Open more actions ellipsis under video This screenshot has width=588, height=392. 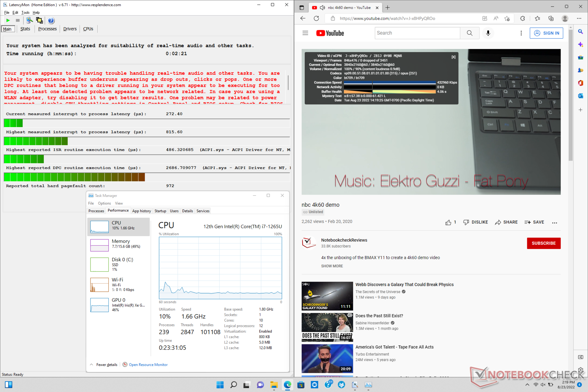554,222
